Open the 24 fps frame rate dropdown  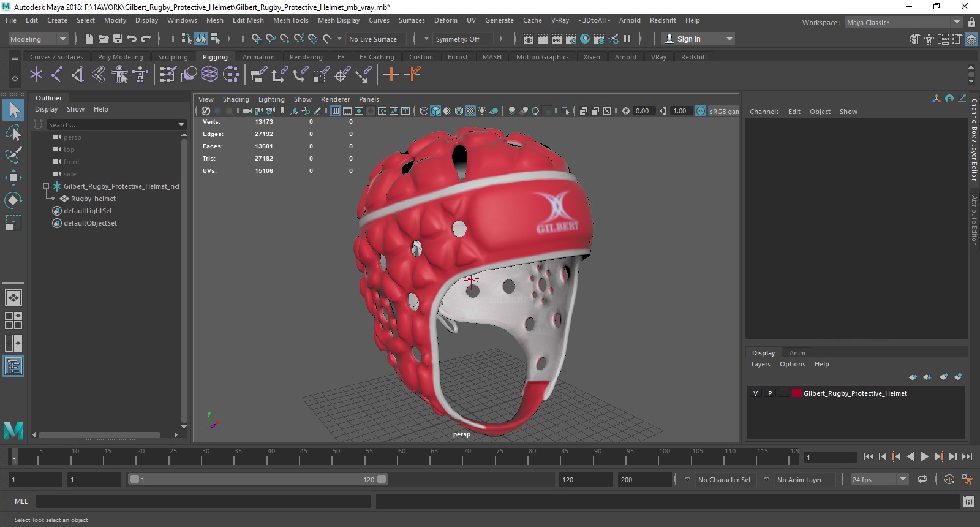click(879, 479)
